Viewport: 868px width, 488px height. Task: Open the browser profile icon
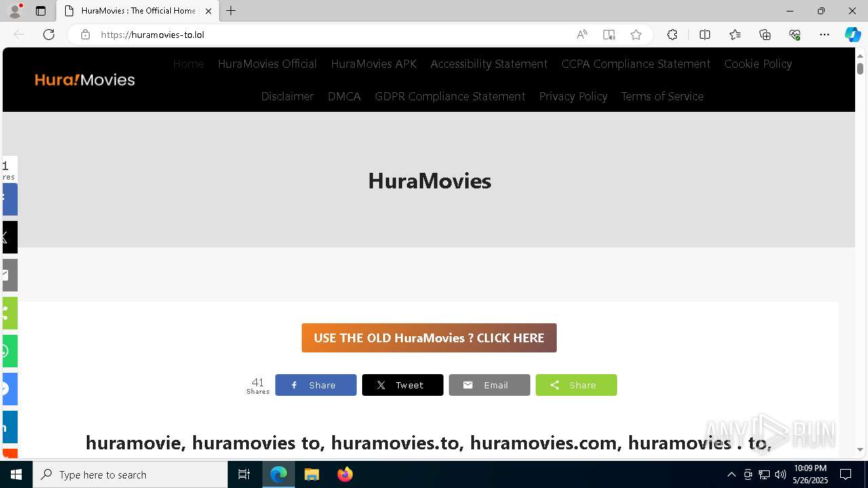(15, 11)
